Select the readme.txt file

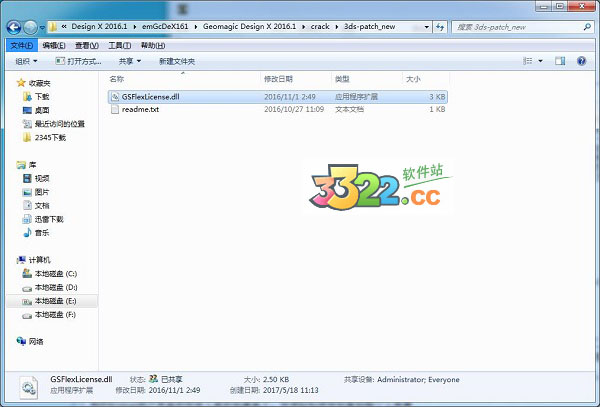pos(277,109)
